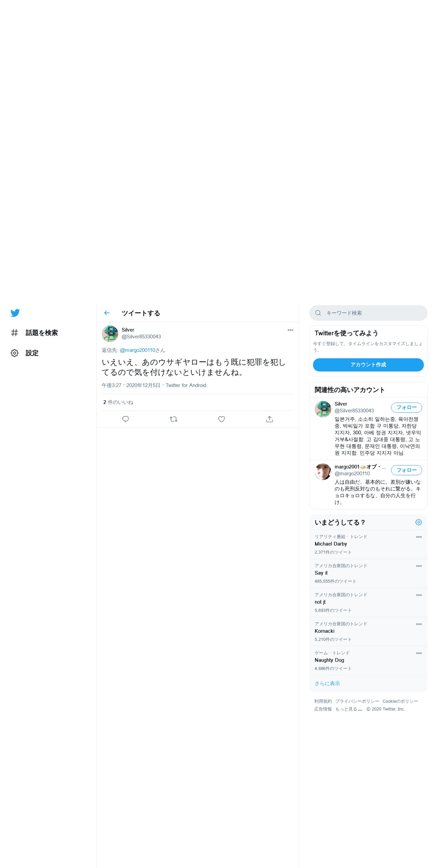Go back using the left arrow
Screen dimensions: 434x868
pos(107,313)
